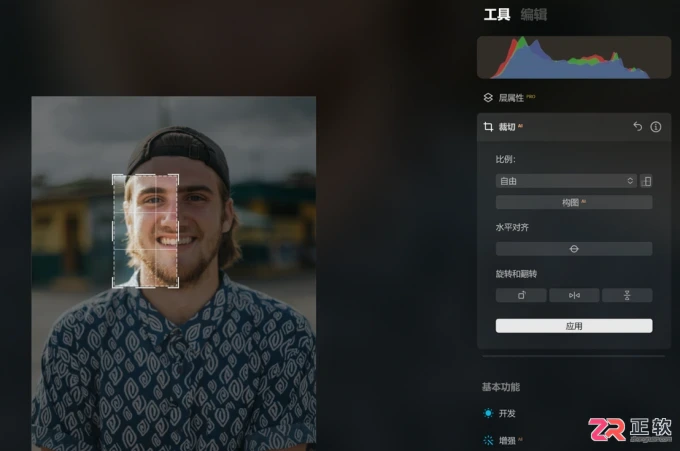Screen dimensions: 680x451
Task: Click the 应用 apply button
Action: (574, 326)
